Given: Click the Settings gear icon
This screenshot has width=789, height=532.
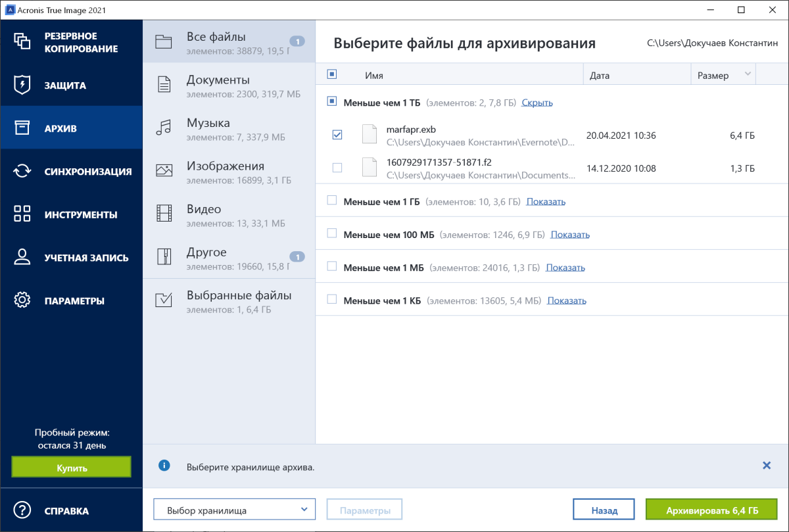Looking at the screenshot, I should (x=22, y=300).
